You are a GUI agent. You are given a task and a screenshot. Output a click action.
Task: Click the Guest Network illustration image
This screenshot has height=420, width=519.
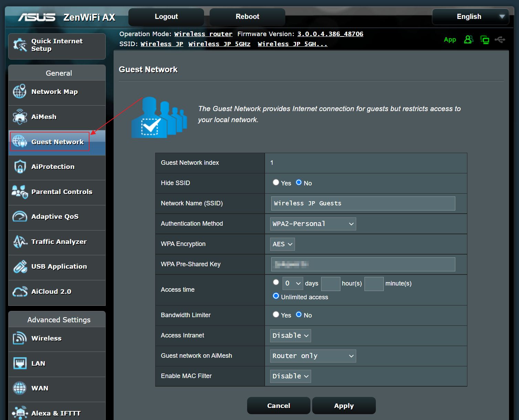click(x=159, y=117)
